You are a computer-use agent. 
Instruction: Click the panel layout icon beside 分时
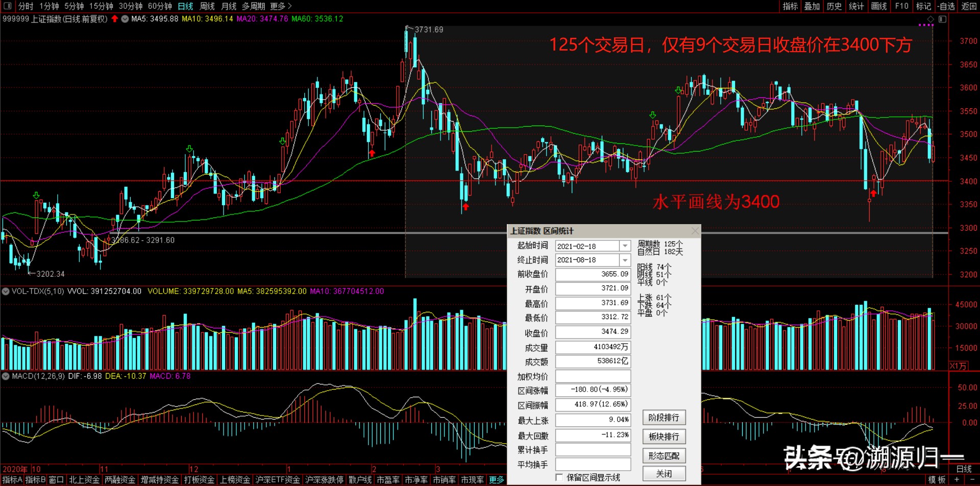[x=7, y=6]
